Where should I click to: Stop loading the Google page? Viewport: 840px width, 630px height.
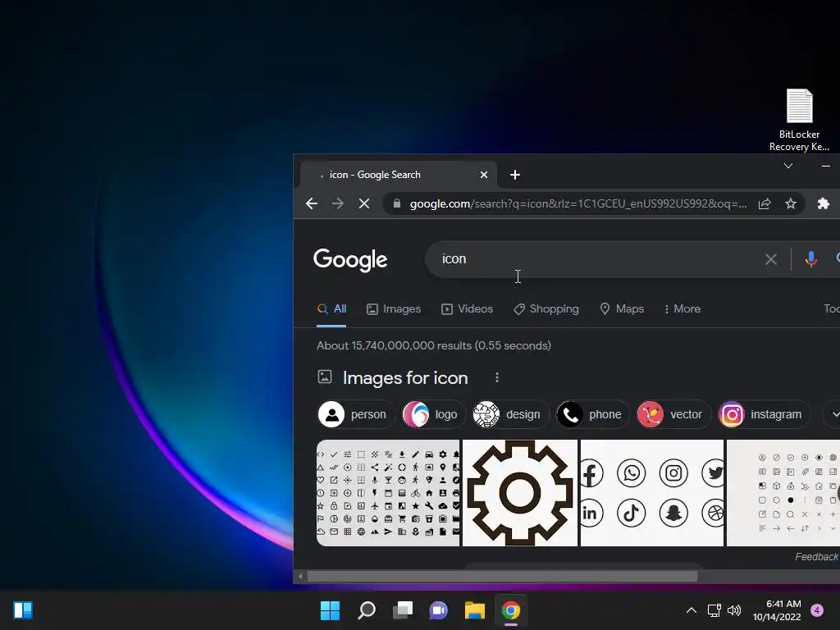(x=363, y=203)
